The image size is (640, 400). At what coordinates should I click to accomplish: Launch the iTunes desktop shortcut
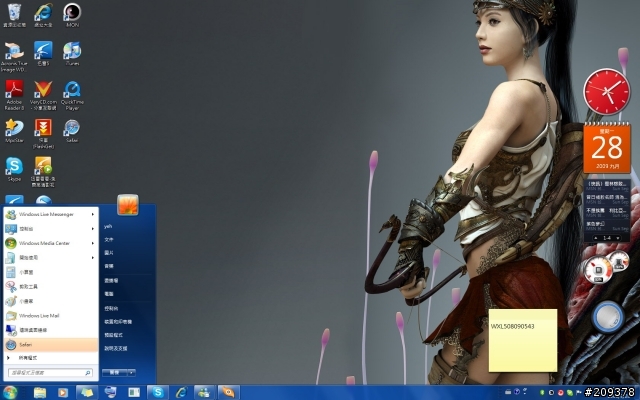72,53
